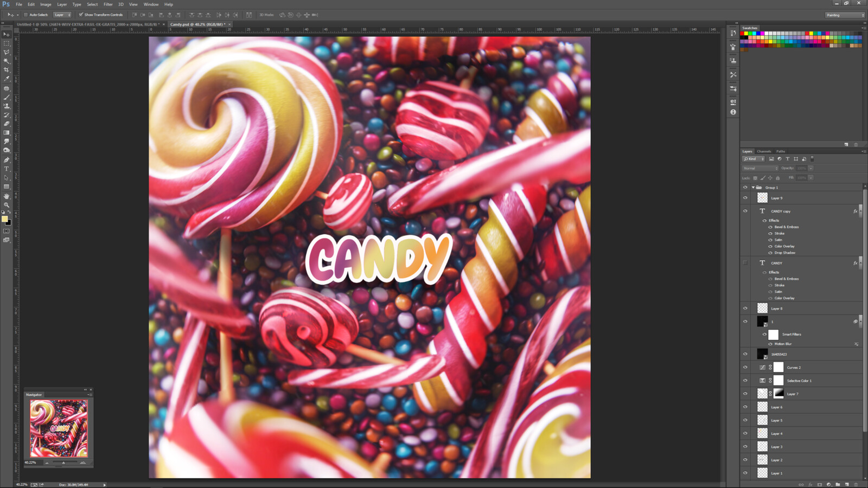Select the History Brush tool
This screenshot has width=868, height=488.
tap(7, 115)
